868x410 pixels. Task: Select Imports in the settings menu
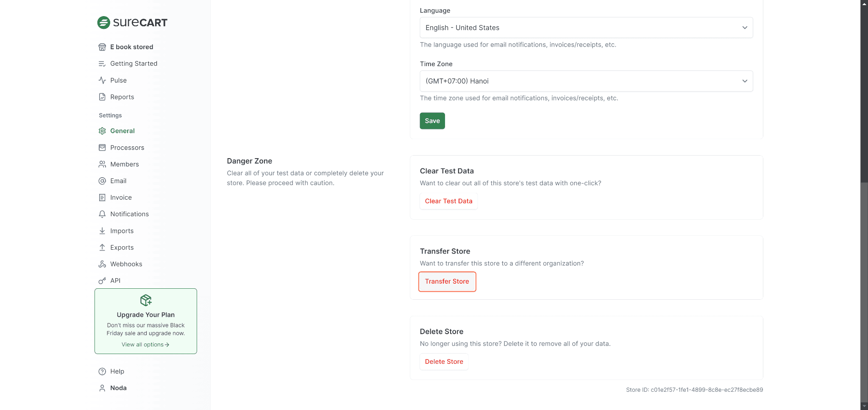[122, 231]
